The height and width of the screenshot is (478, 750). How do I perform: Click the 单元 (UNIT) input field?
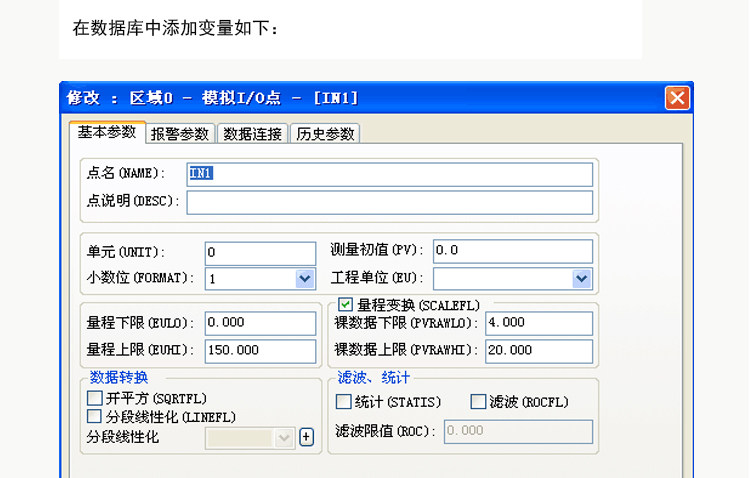(261, 253)
